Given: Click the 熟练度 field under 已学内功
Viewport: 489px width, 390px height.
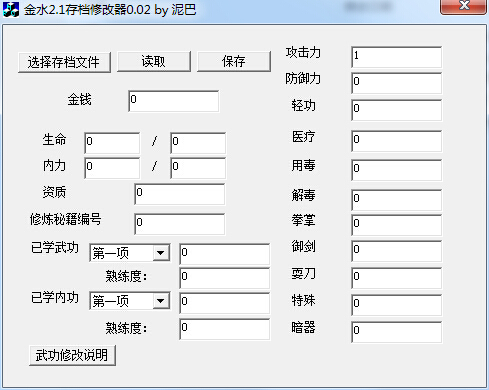Looking at the screenshot, I should click(x=225, y=329).
